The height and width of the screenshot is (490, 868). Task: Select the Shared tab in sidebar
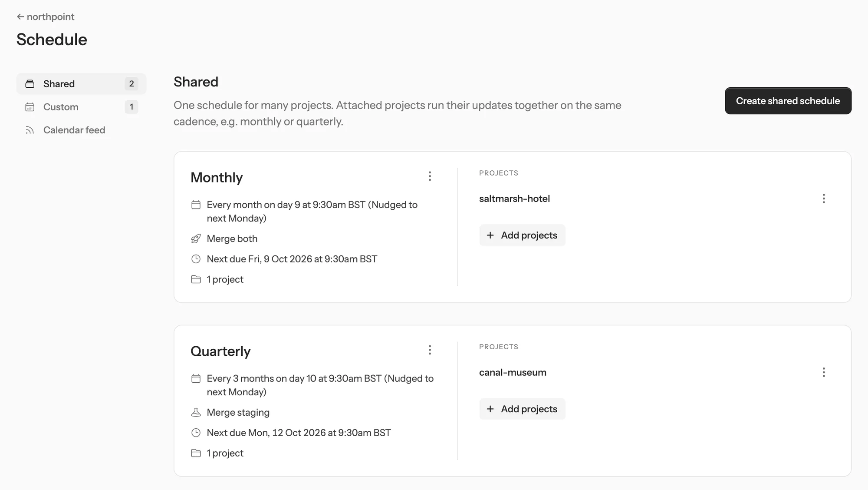pos(81,84)
